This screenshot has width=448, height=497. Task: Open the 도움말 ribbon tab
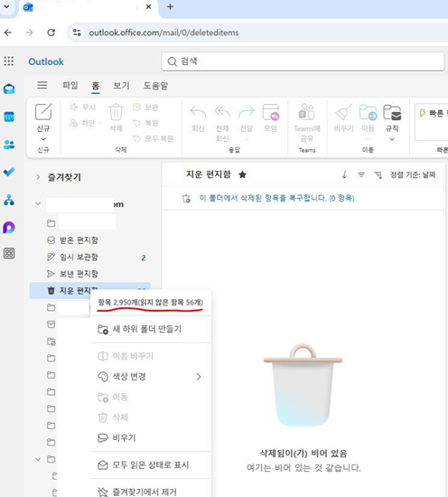coord(155,86)
